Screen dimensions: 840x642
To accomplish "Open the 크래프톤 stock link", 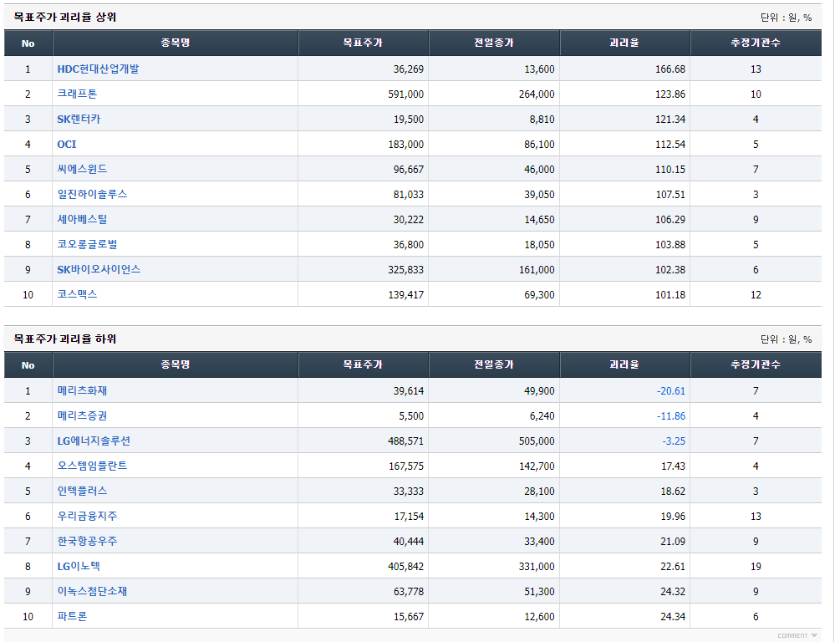I will click(x=77, y=94).
